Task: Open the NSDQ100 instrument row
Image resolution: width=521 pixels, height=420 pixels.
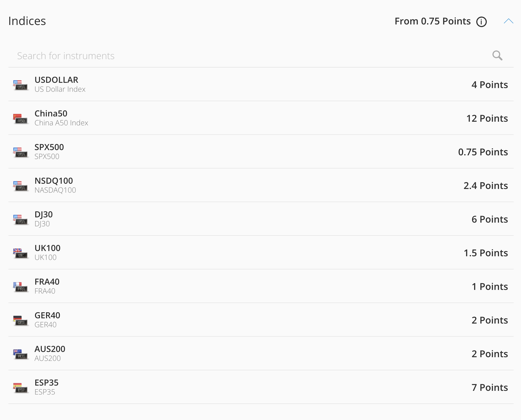Action: click(260, 185)
